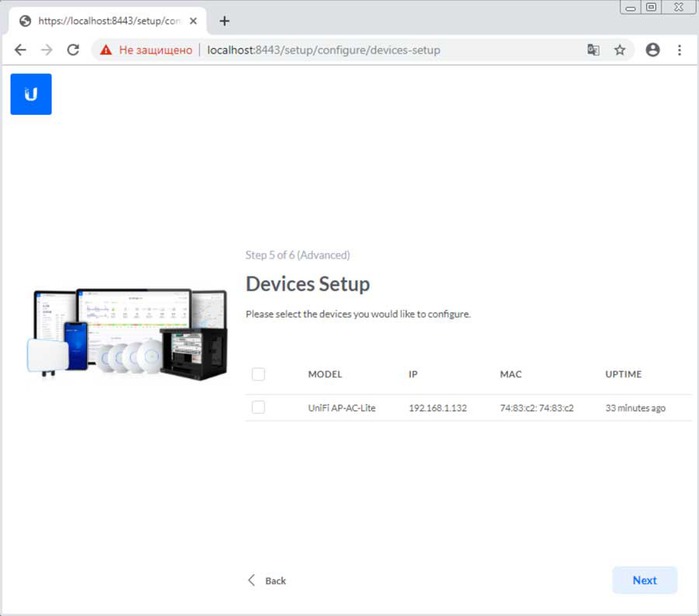Click the "UniFi AP-AC-Lite" model cell
699x616 pixels.
pos(342,408)
